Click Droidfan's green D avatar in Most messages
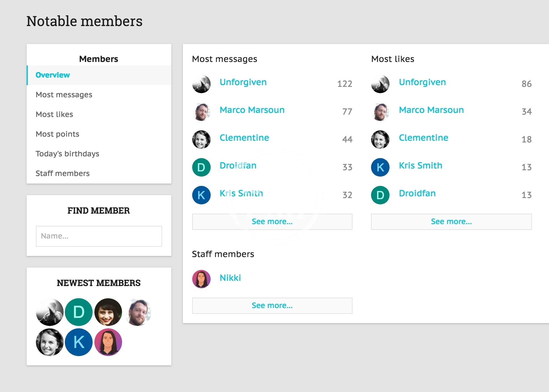 click(x=201, y=167)
